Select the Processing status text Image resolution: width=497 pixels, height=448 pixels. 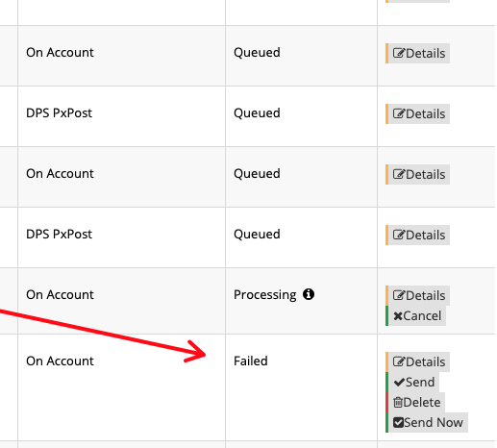(x=265, y=295)
